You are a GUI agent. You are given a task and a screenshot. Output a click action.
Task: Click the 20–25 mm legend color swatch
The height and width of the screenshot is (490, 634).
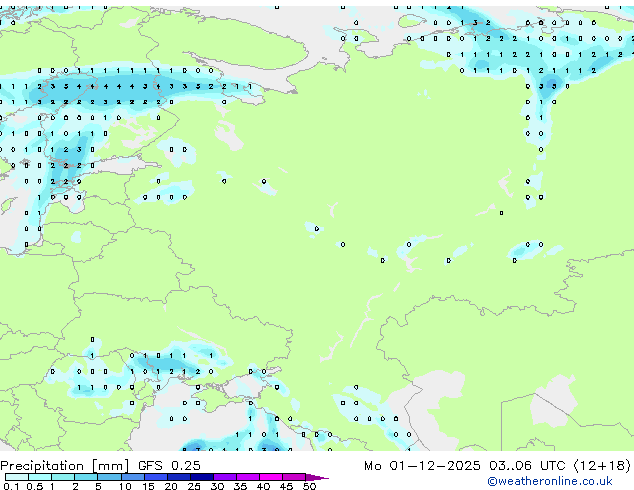179,477
